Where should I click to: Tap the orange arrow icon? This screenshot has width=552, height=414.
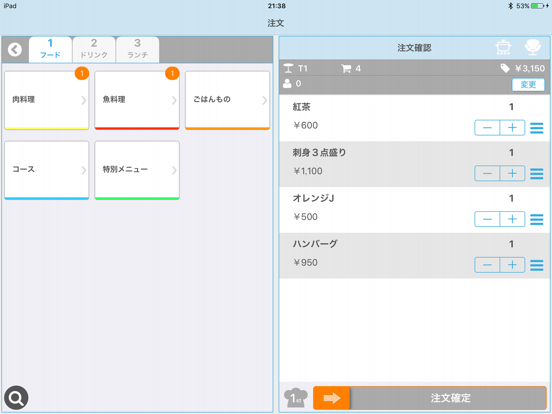click(332, 398)
